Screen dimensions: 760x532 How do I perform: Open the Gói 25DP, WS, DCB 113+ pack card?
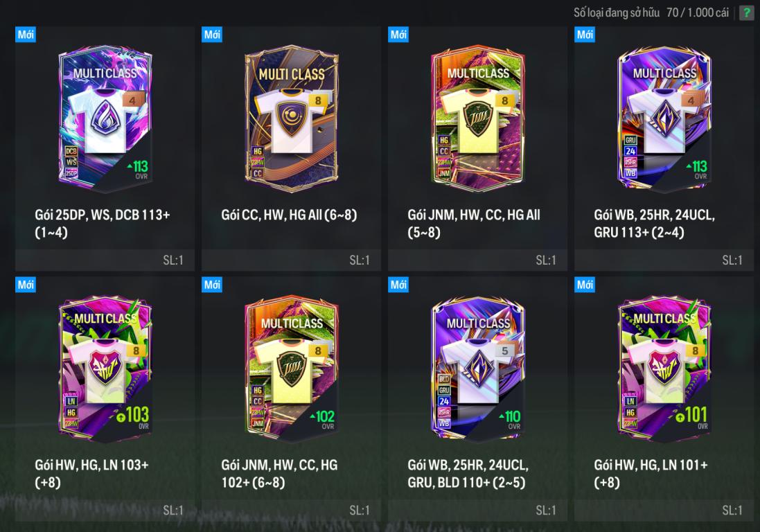pos(105,149)
